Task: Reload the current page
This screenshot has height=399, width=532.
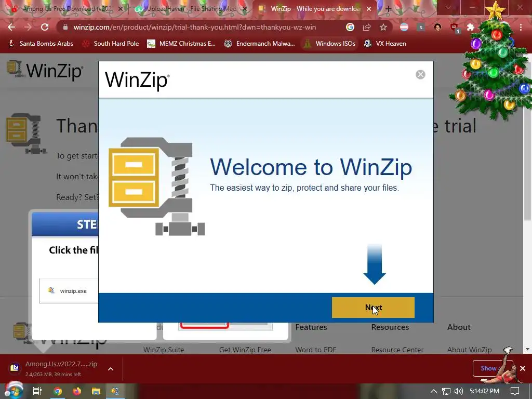Action: tap(45, 27)
